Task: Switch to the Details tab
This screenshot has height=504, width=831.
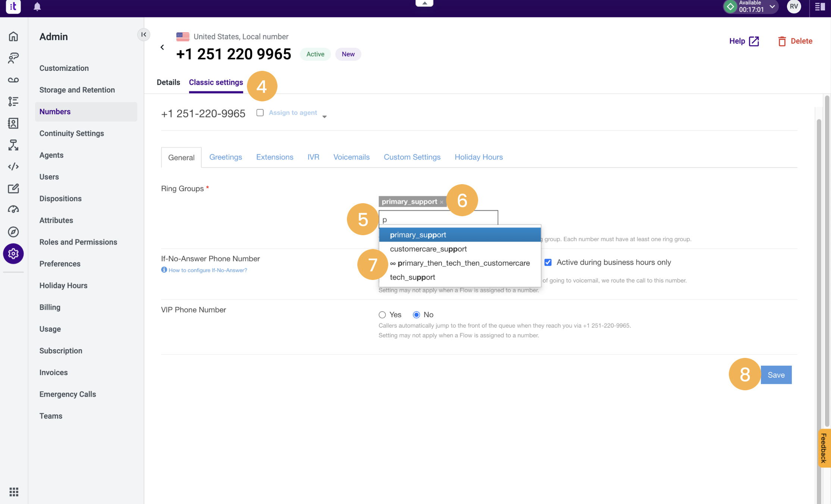Action: point(168,82)
